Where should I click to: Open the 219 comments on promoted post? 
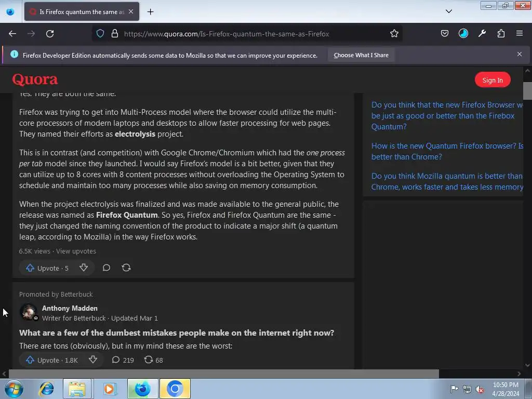[123, 360]
